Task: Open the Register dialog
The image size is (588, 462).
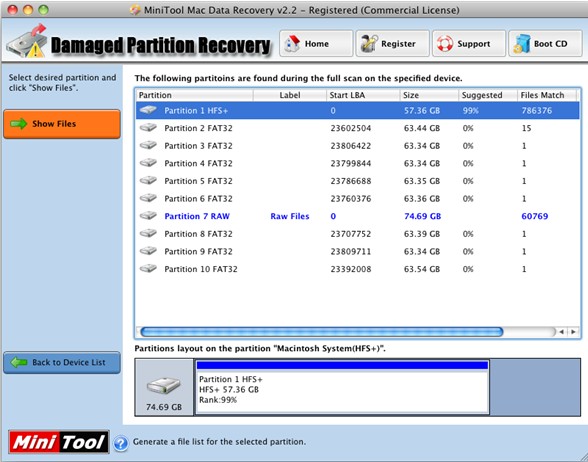Action: coord(392,44)
